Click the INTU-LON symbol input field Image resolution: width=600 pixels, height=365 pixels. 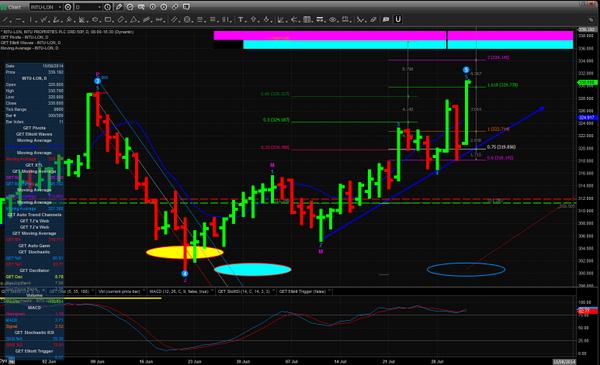43,7
